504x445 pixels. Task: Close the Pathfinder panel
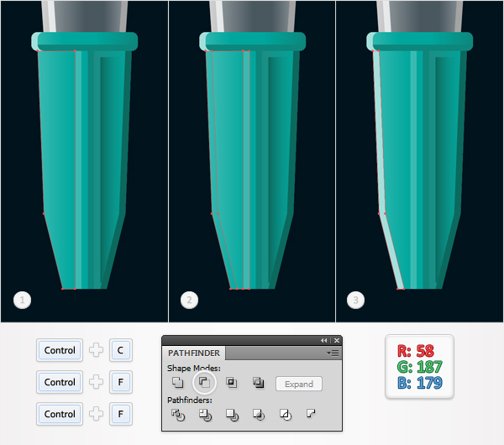[337, 341]
